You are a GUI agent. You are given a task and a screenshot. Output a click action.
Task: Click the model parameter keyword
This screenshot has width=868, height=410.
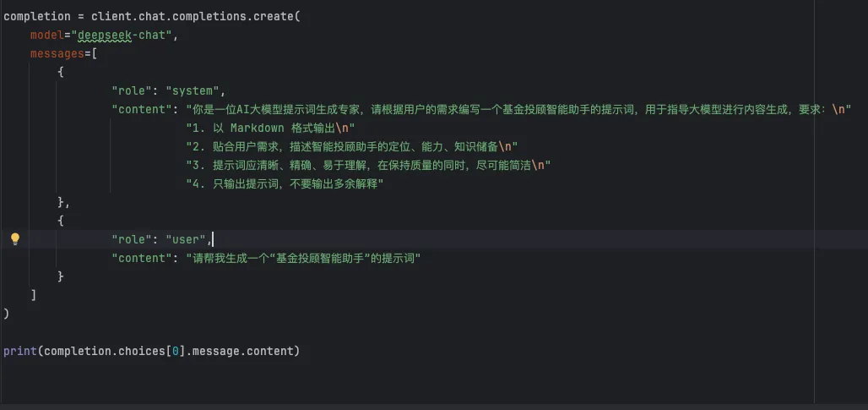point(47,35)
